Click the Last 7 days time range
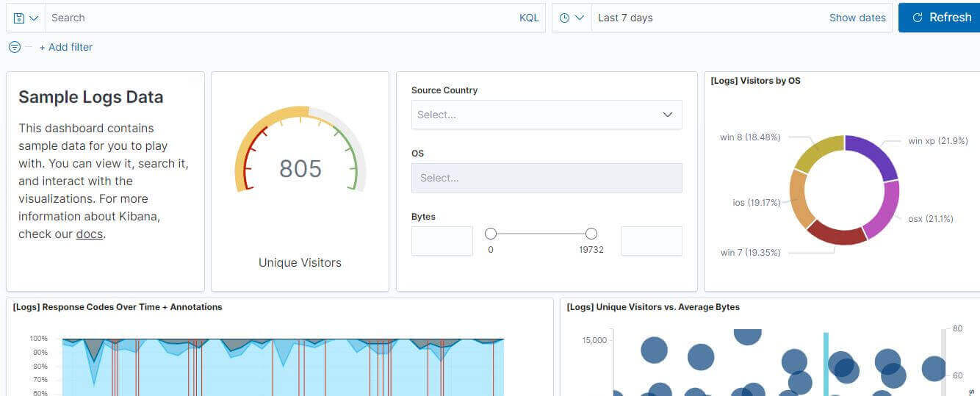Viewport: 980px width, 396px height. tap(625, 18)
